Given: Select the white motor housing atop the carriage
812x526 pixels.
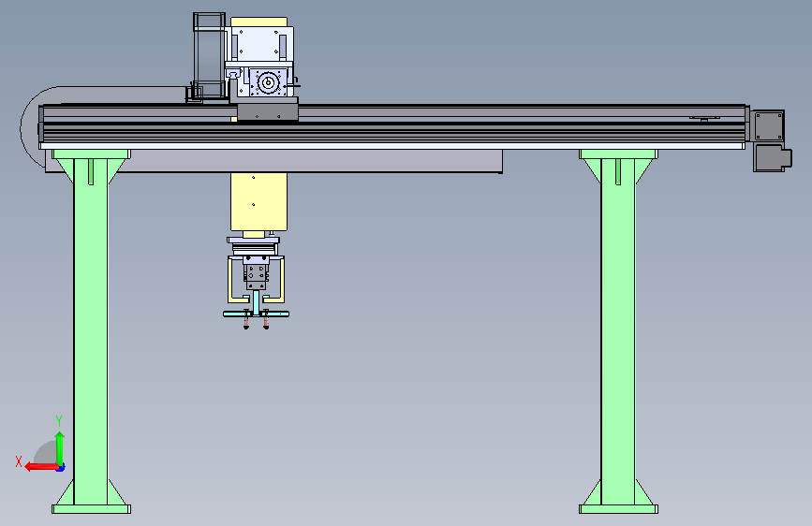Looking at the screenshot, I should pos(261,44).
